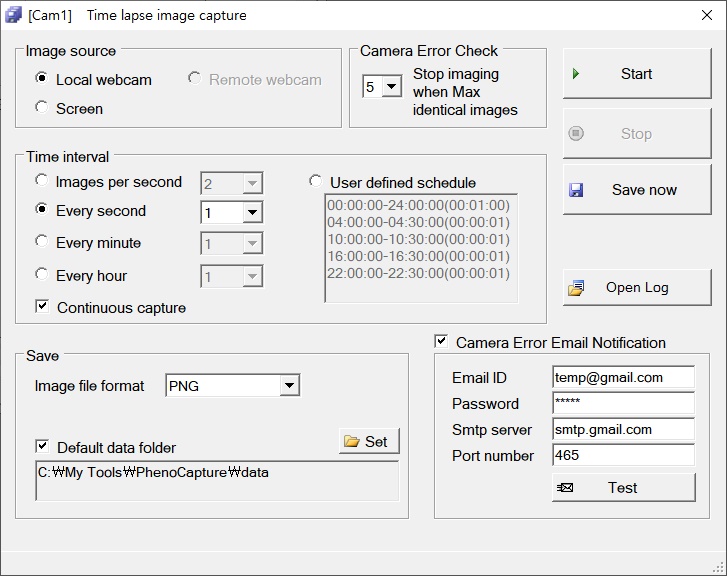Screen dimensions: 727x576
Task: Select Images per second option
Action: [42, 181]
